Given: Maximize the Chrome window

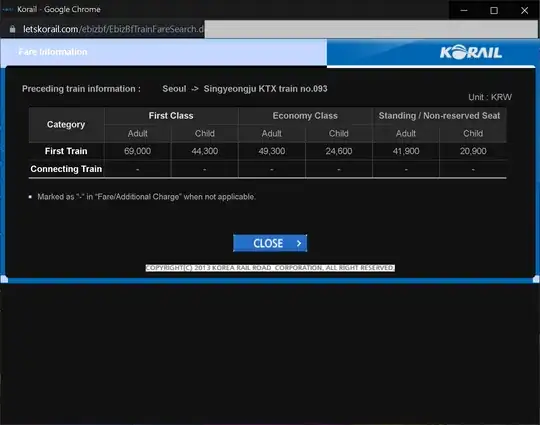Looking at the screenshot, I should tap(494, 10).
